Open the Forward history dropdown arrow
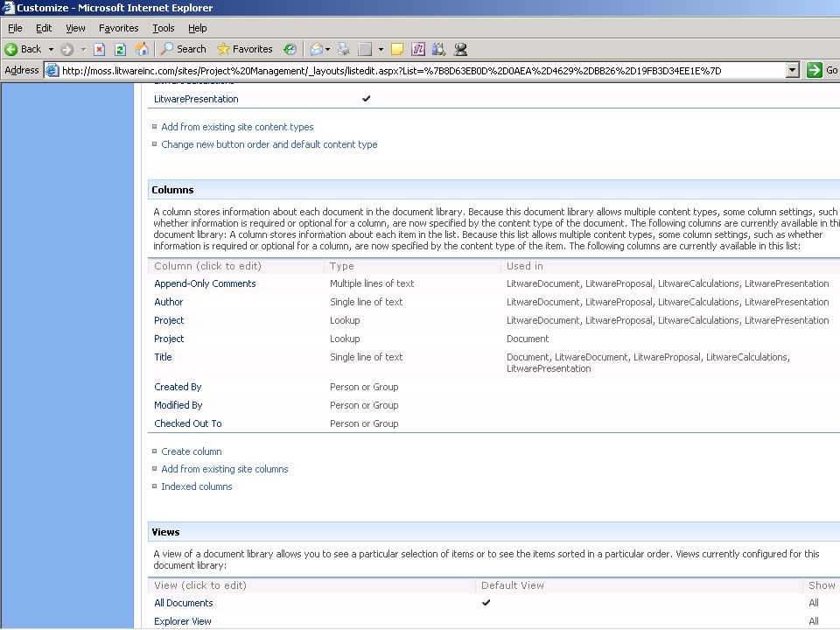 [x=83, y=49]
